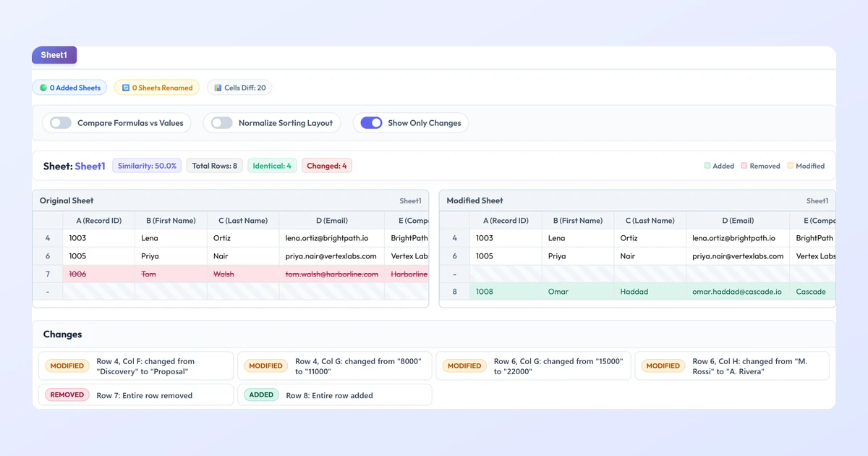Click Ortiz cell in Modified Sheet
Screen dimensions: 868x456
pos(650,238)
